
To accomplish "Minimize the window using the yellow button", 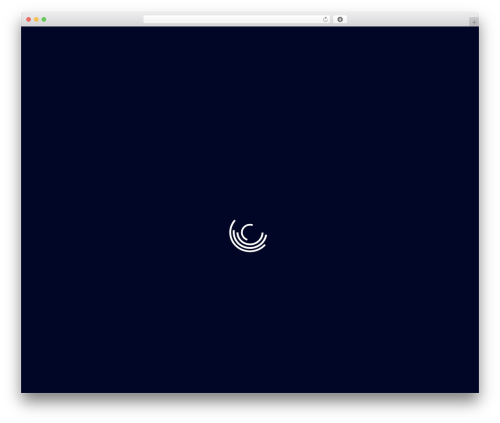I will click(x=36, y=20).
